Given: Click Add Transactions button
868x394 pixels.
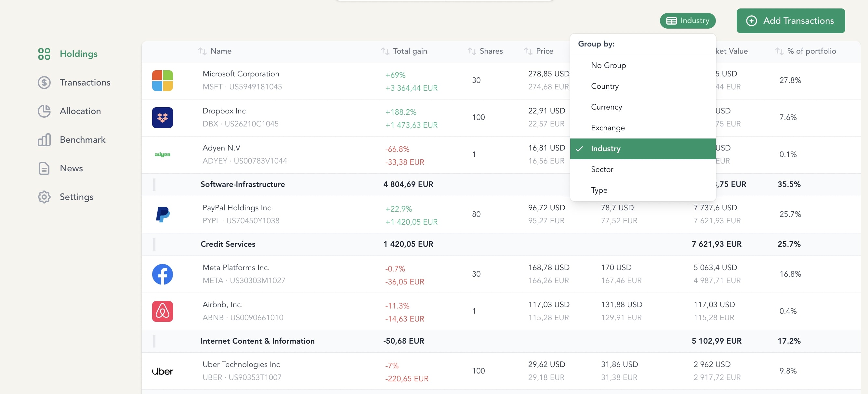Looking at the screenshot, I should [x=791, y=21].
